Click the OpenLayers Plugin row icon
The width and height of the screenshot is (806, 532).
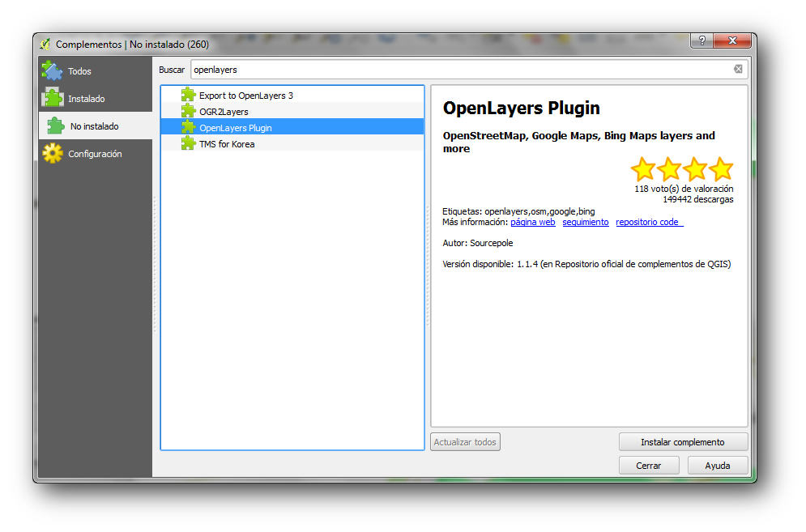coord(188,127)
